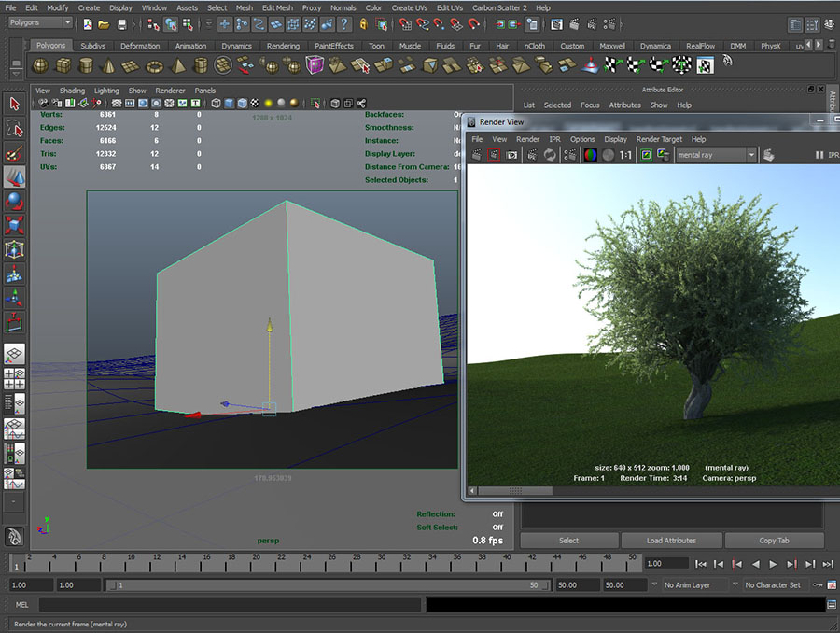Activate the Select tool arrow in the toolbox
The height and width of the screenshot is (633, 840).
pyautogui.click(x=13, y=105)
